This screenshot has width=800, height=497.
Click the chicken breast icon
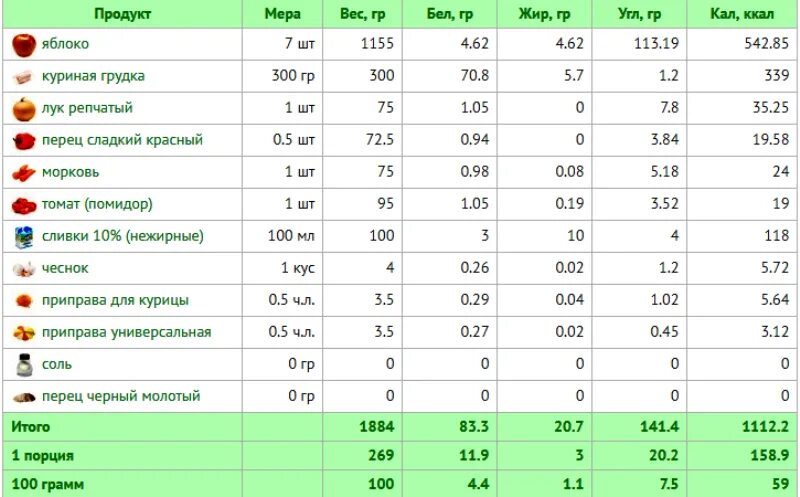coord(23,77)
